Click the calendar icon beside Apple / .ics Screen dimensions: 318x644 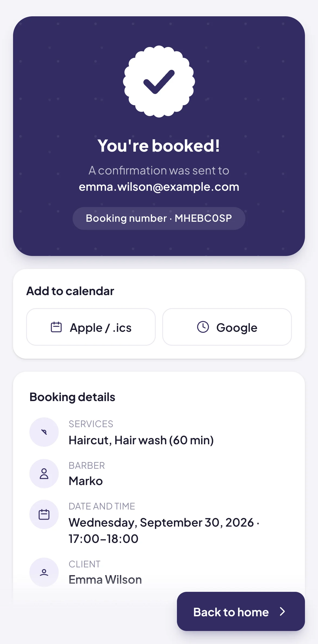click(x=56, y=327)
